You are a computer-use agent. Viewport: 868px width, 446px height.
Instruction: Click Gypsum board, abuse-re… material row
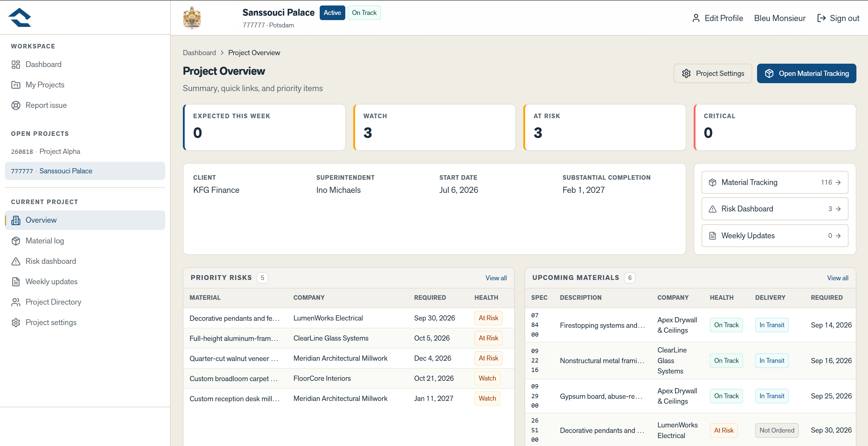690,396
